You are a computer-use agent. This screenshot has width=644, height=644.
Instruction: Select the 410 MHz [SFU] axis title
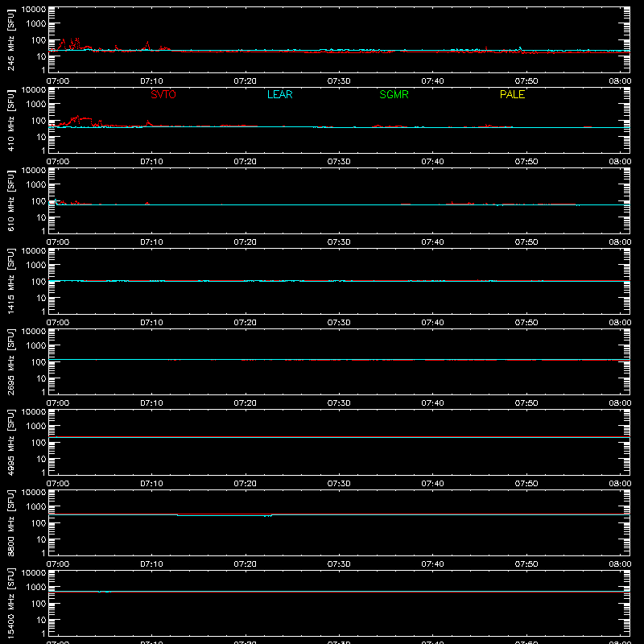coord(10,120)
